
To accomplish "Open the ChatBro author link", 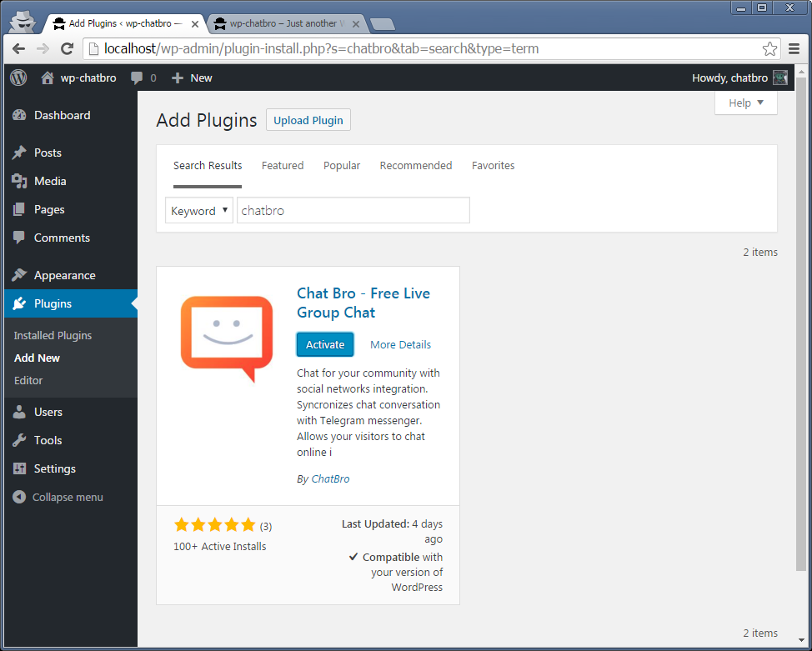I will click(x=330, y=479).
